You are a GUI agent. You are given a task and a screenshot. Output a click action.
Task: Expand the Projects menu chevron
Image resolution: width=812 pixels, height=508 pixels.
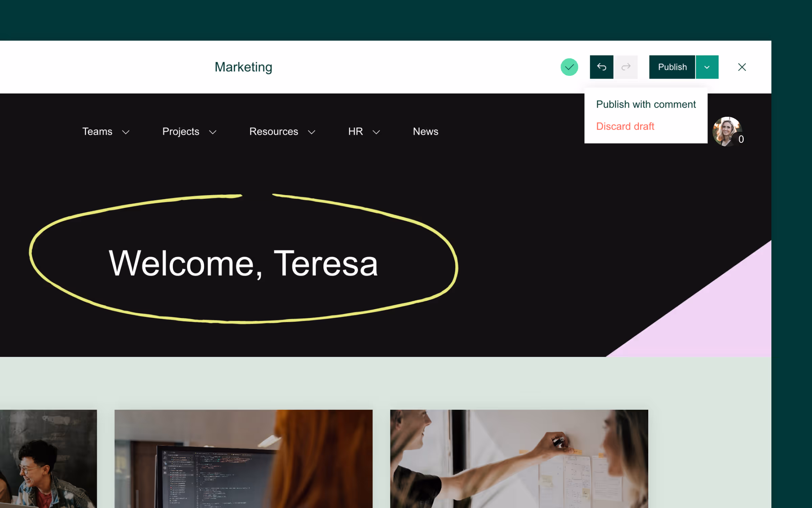tap(212, 132)
